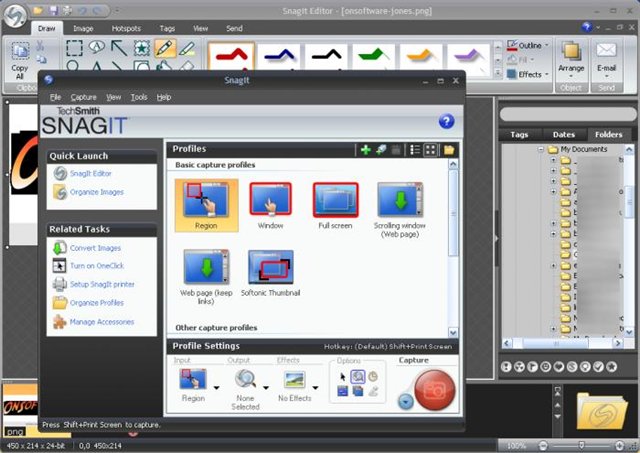
Task: Expand the Output None Selected dropdown arrow
Action: pos(266,388)
